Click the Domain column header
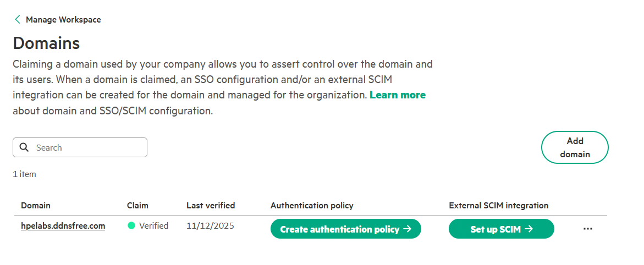 (x=35, y=206)
